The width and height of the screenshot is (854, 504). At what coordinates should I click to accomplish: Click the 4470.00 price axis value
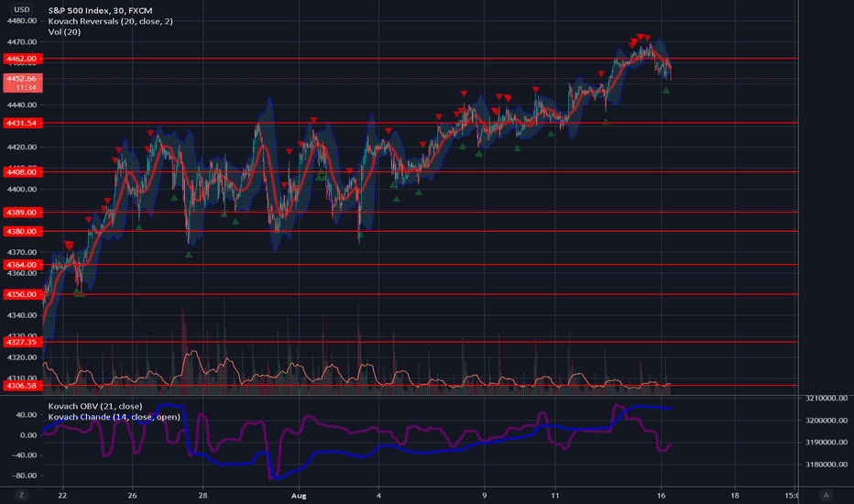[22, 42]
